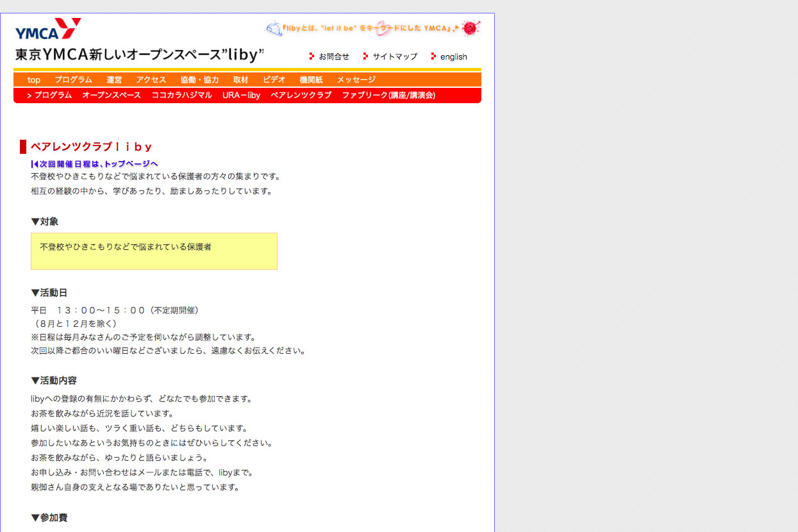Open the サイトマップ link

395,56
